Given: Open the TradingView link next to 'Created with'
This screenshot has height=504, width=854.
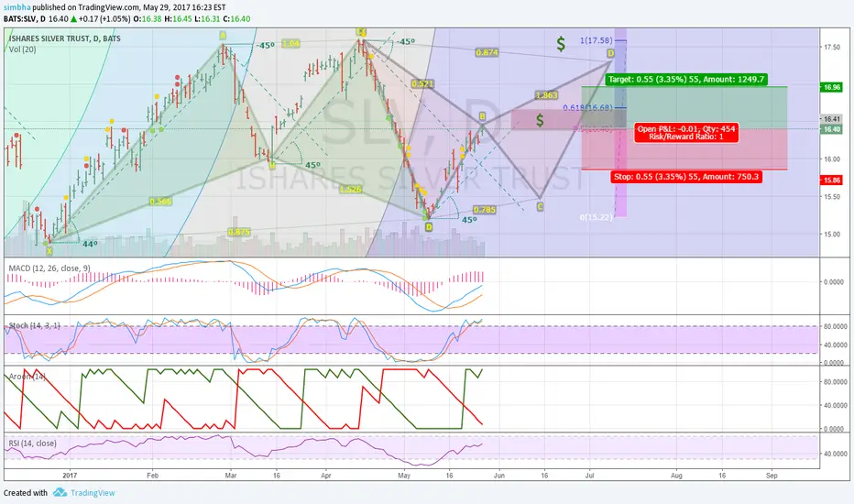Looking at the screenshot, I should (93, 493).
